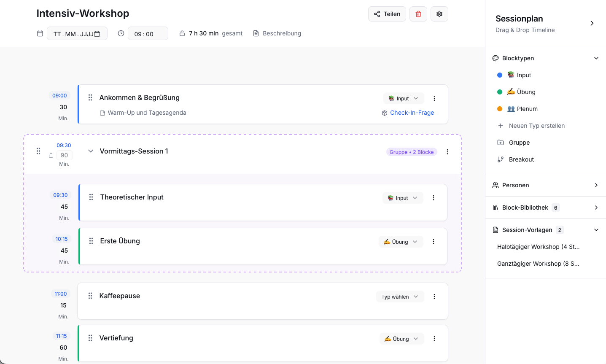This screenshot has width=606, height=364.
Task: Click the orange Plenum color dot
Action: (x=500, y=109)
